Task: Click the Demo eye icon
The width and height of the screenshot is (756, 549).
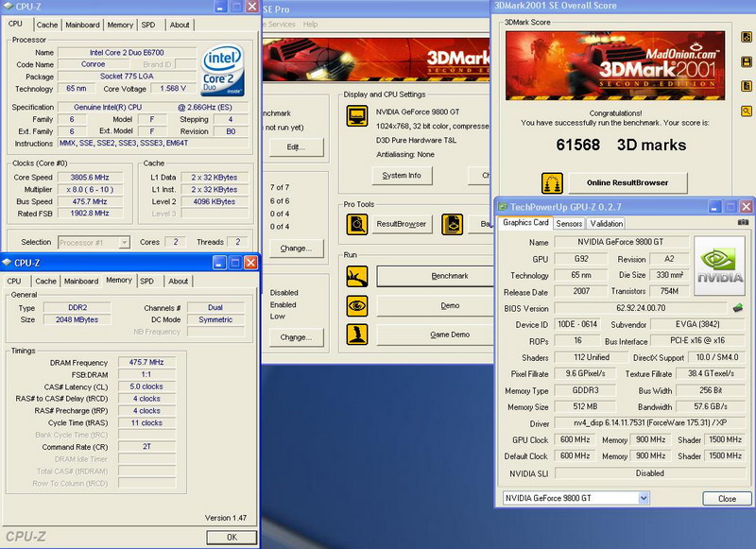Action: [x=357, y=305]
